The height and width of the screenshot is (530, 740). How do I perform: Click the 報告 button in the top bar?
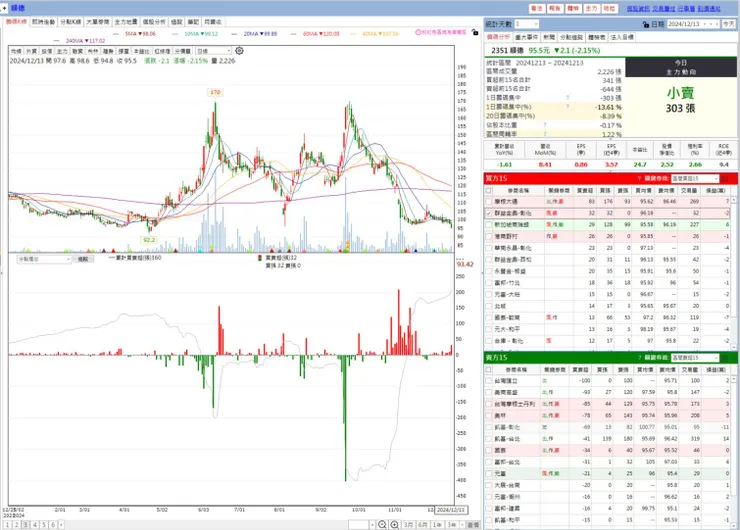click(x=555, y=8)
